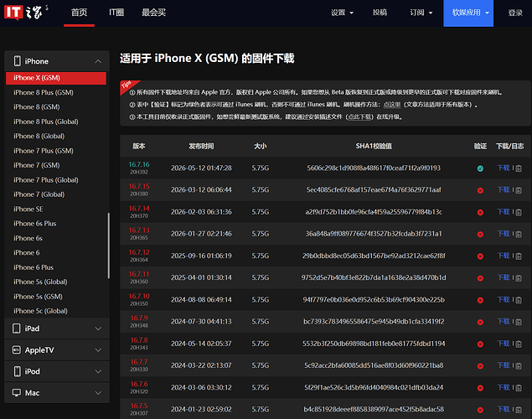Screen dimensions: 532x419
Task: Open the log icon for version 16.7.10
Action: 519,300
